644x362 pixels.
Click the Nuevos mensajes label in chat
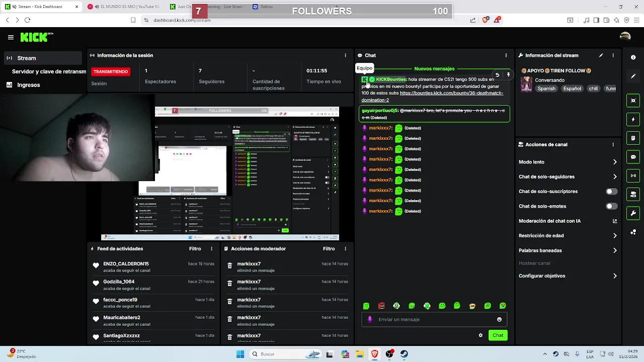(434, 69)
